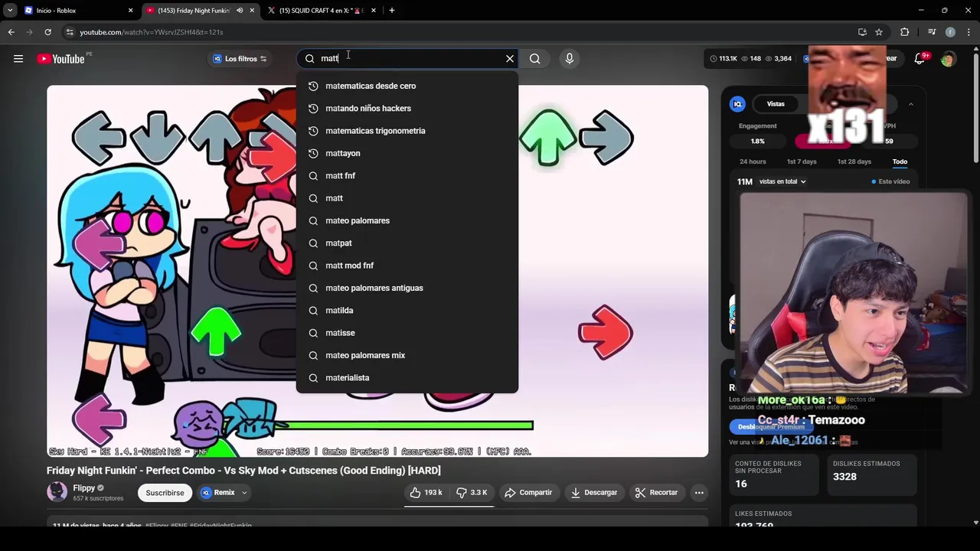Click the Recortar clip button
Screen dimensions: 980x551
(x=656, y=493)
